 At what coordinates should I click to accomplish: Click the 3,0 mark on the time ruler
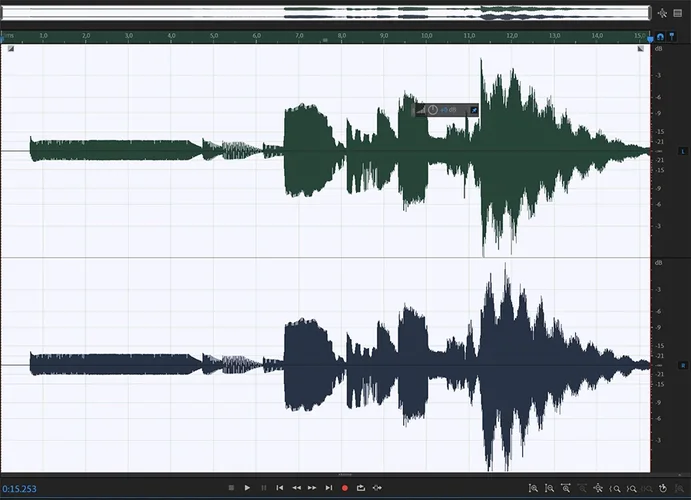coord(129,35)
